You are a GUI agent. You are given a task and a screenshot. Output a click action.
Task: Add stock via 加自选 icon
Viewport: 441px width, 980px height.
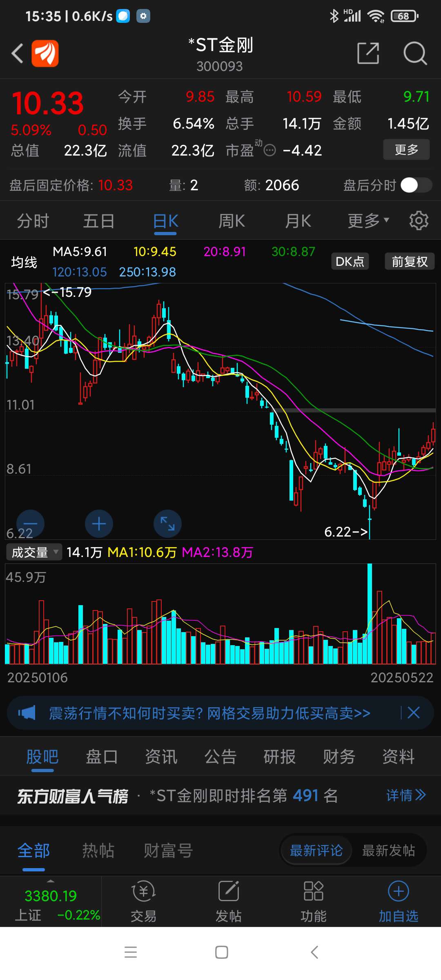(399, 902)
